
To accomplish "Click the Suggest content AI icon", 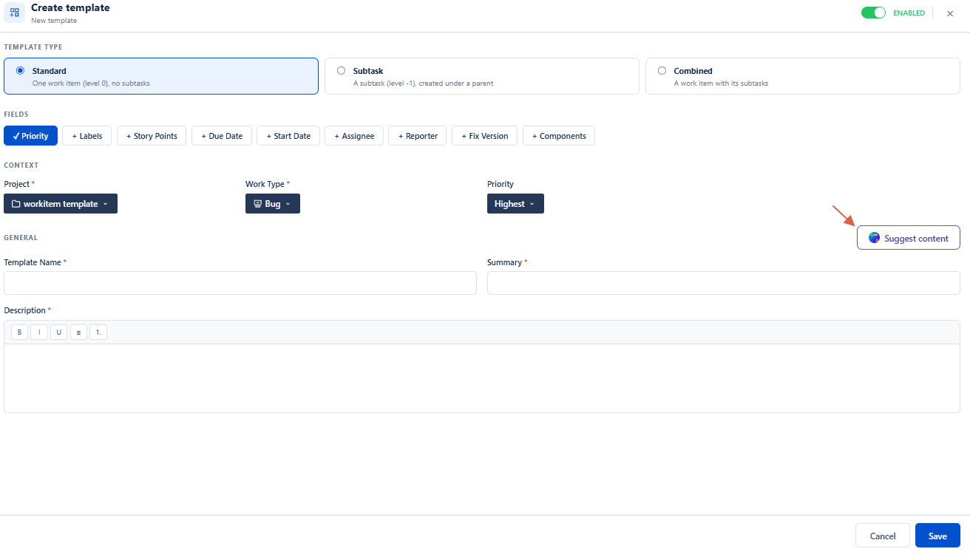I will pos(874,238).
